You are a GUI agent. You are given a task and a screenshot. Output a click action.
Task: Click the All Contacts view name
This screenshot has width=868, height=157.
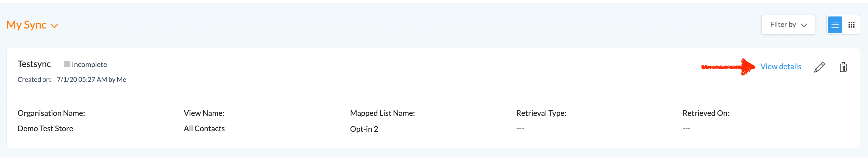tap(204, 129)
